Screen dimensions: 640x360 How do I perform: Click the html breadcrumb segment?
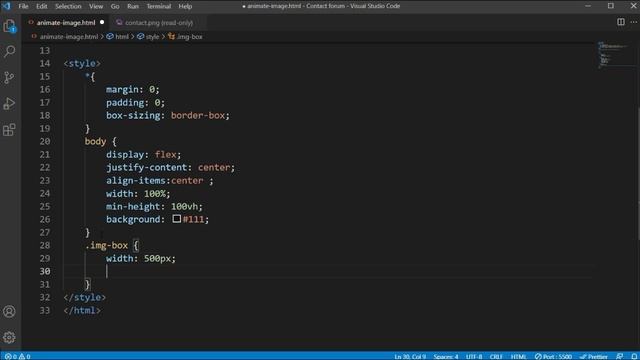pyautogui.click(x=122, y=37)
